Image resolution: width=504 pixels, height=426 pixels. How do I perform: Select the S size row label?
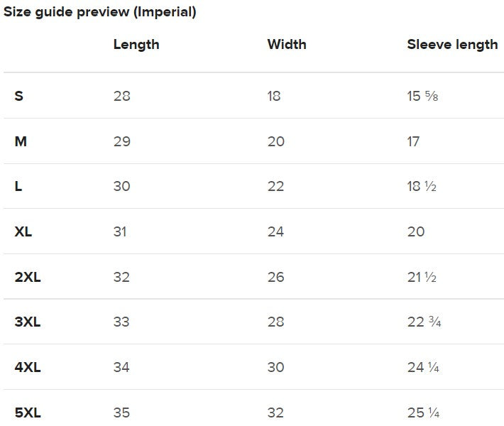pos(19,96)
